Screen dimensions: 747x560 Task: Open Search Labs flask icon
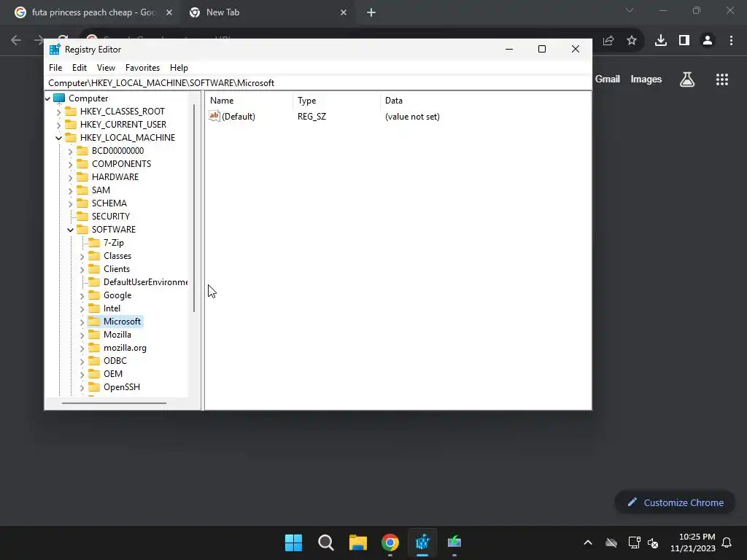coord(687,79)
